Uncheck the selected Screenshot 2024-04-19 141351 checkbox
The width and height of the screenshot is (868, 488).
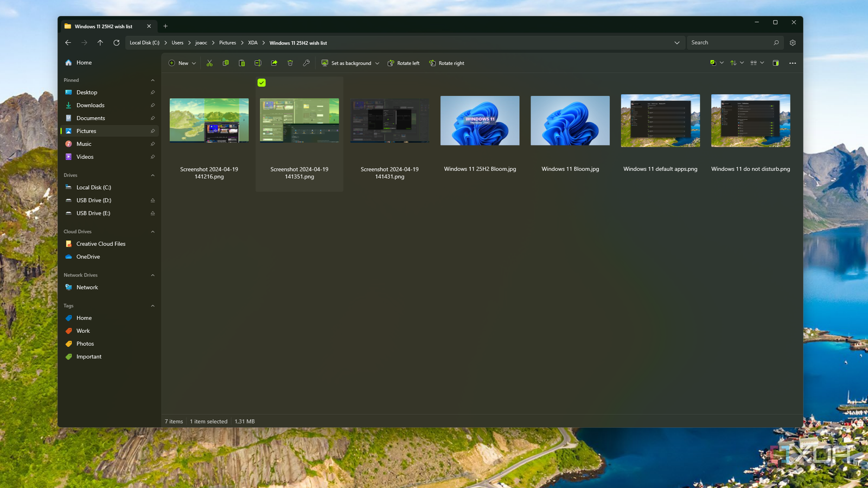262,83
